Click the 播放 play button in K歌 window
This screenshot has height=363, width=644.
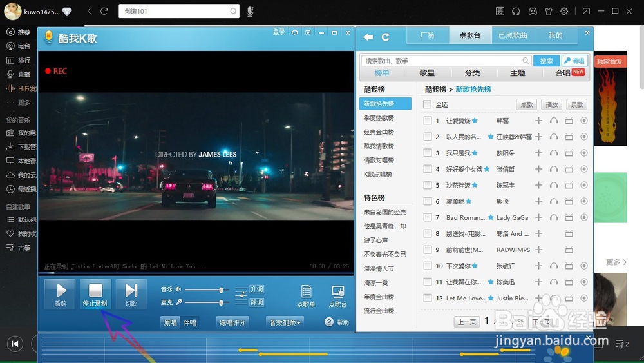point(60,294)
